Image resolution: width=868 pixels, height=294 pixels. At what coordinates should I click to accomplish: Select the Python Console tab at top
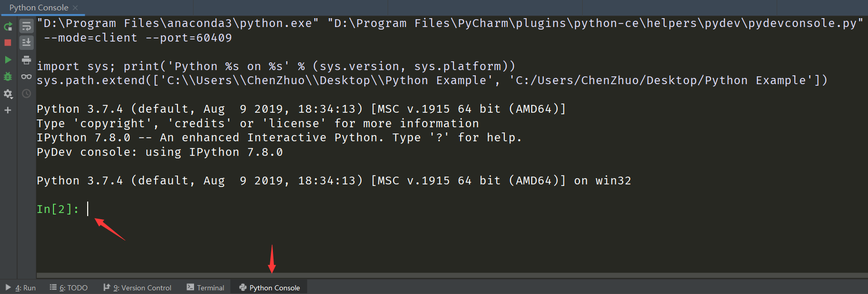[38, 7]
